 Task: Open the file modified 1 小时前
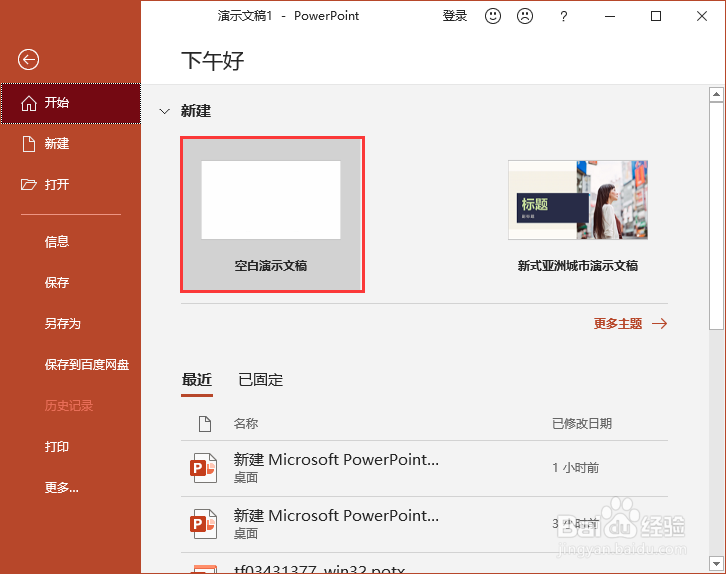[424, 468]
